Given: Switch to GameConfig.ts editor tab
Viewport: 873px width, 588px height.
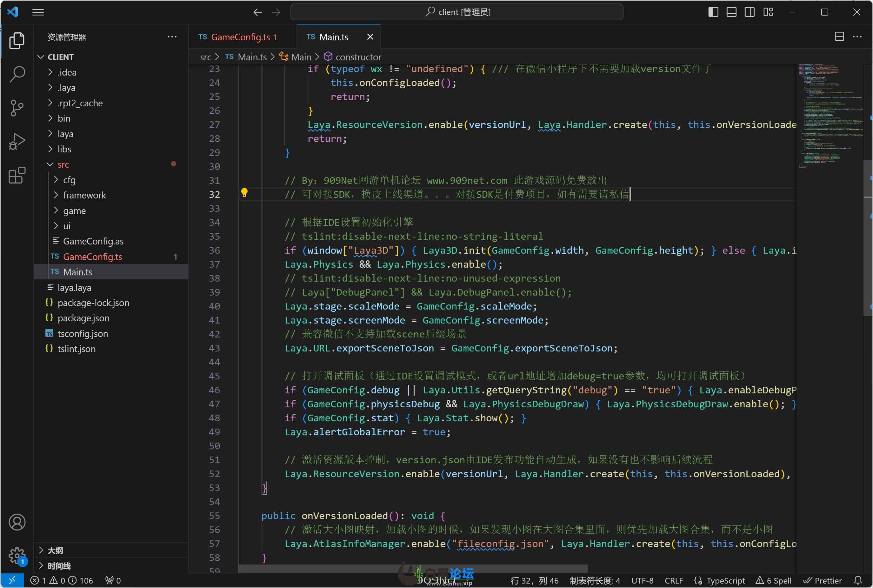Looking at the screenshot, I should pyautogui.click(x=242, y=37).
